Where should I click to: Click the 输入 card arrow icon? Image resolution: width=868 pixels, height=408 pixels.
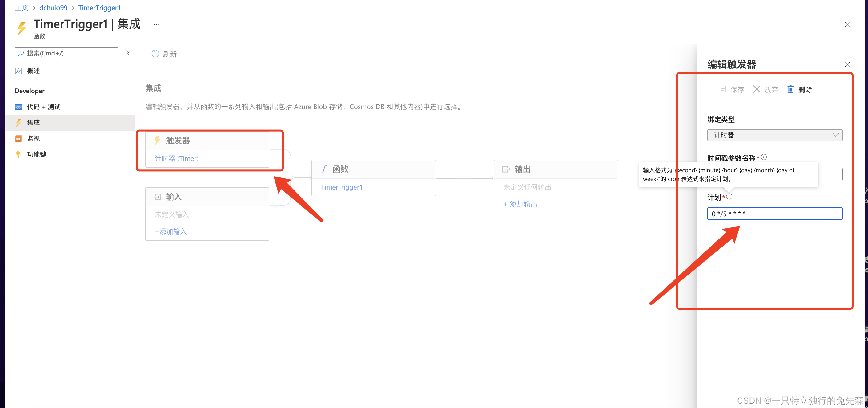click(x=158, y=197)
